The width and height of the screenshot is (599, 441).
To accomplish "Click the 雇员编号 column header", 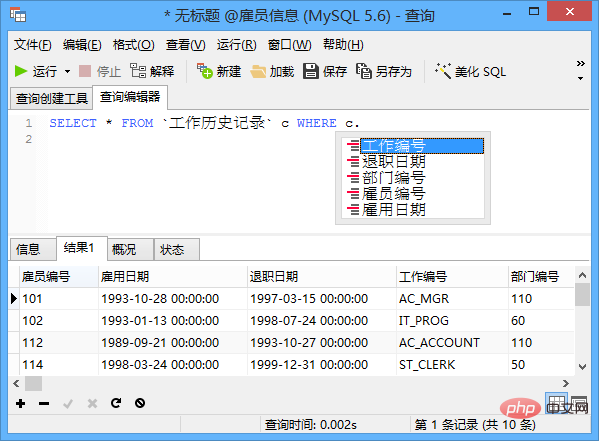I will click(59, 276).
